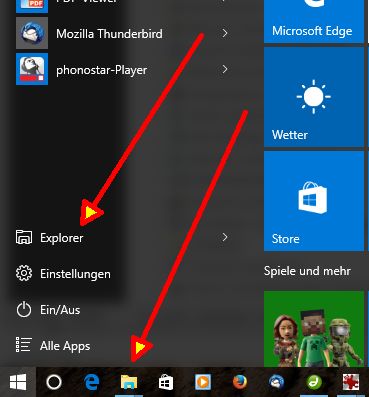Open the Microsoft Edge tile

pyautogui.click(x=314, y=21)
